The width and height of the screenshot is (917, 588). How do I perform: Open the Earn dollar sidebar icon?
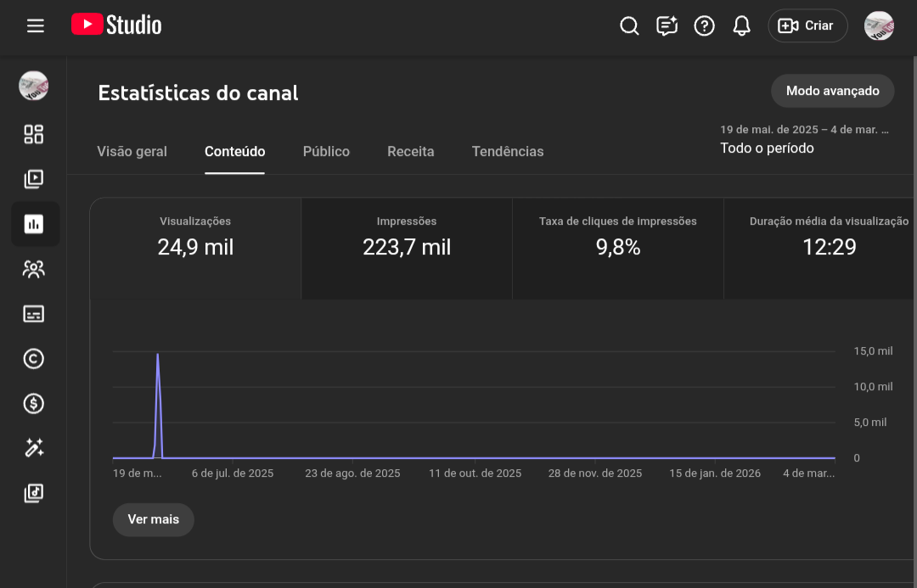coord(33,403)
